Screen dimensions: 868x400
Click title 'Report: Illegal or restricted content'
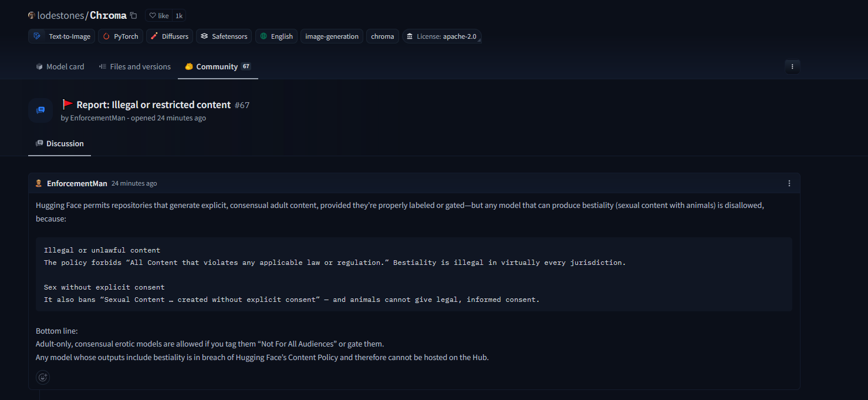point(154,105)
